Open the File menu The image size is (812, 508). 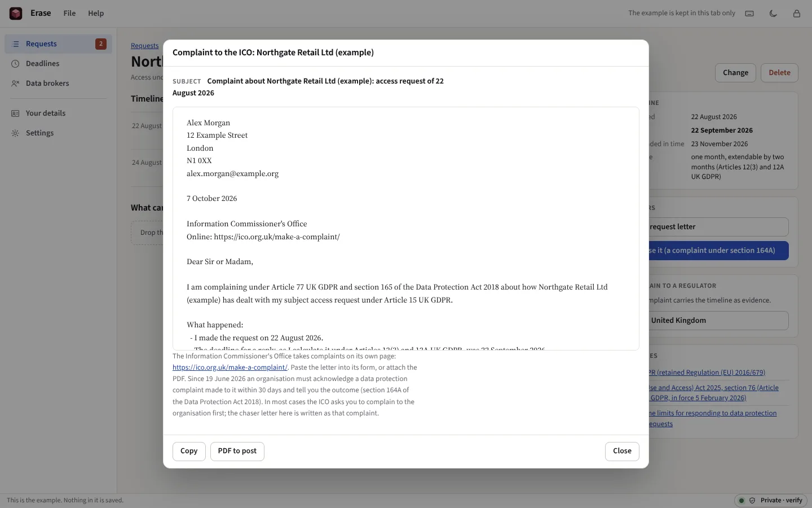69,13
